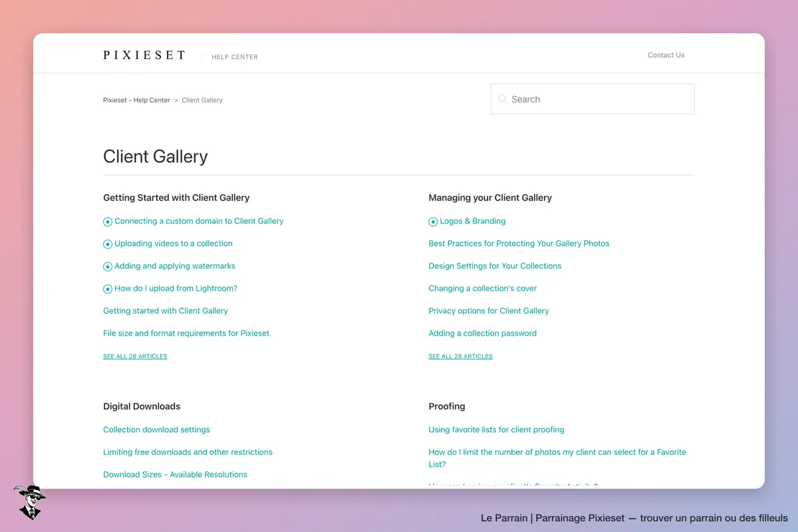Click the search magnifier icon
This screenshot has height=532, width=798.
coord(503,99)
